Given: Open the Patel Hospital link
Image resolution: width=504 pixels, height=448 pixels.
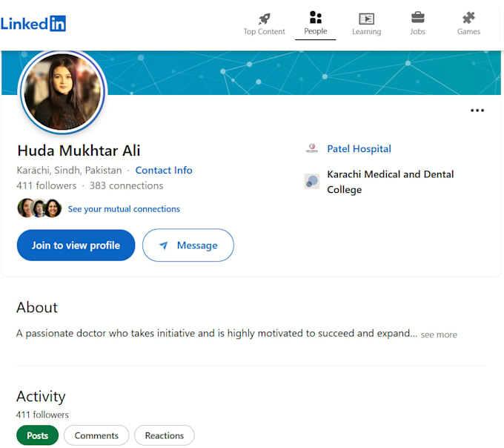Looking at the screenshot, I should point(359,148).
